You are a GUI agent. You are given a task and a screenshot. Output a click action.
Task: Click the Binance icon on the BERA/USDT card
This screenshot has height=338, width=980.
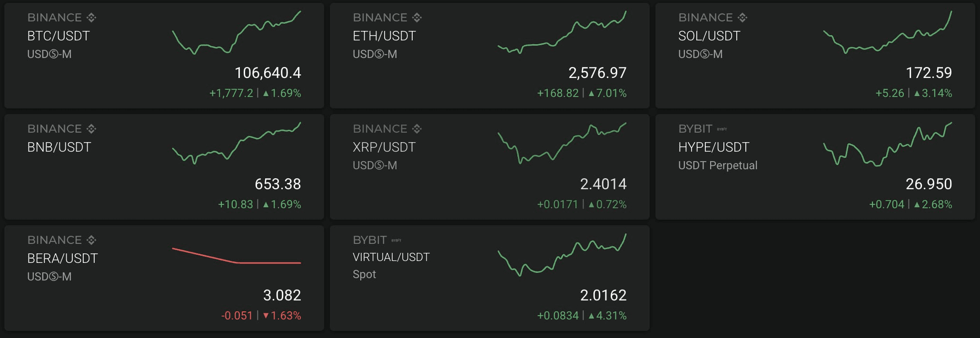click(x=91, y=240)
